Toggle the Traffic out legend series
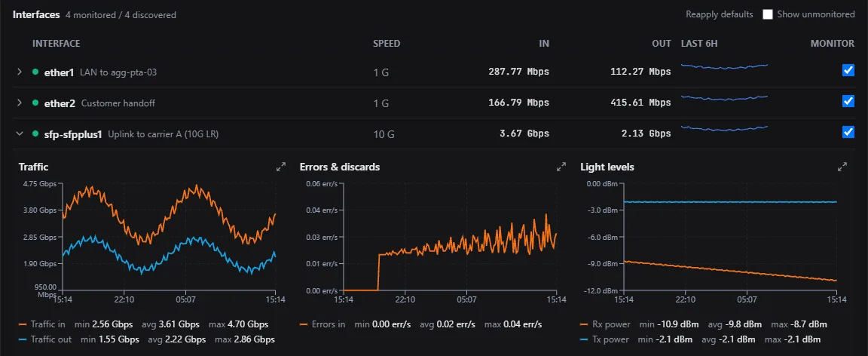Viewport: 868px width, 356px height. 45,339
